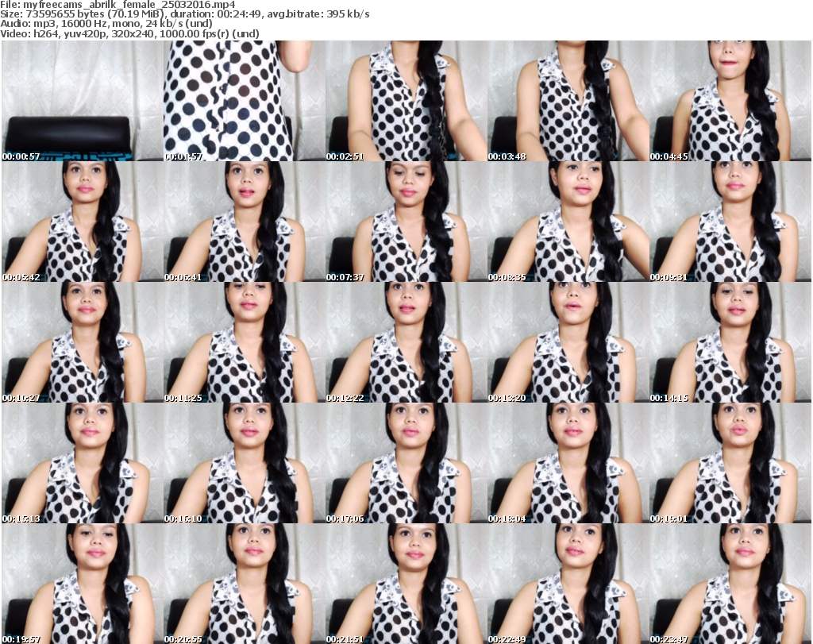Open the thumbnail at 00:21:51
The image size is (813, 644).
406,584
